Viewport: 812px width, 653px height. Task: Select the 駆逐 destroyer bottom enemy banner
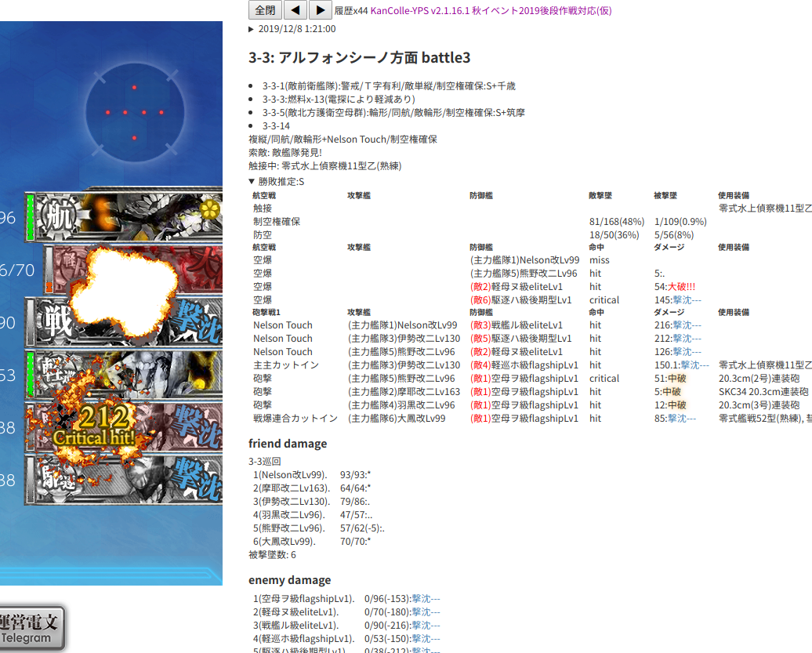(x=125, y=480)
